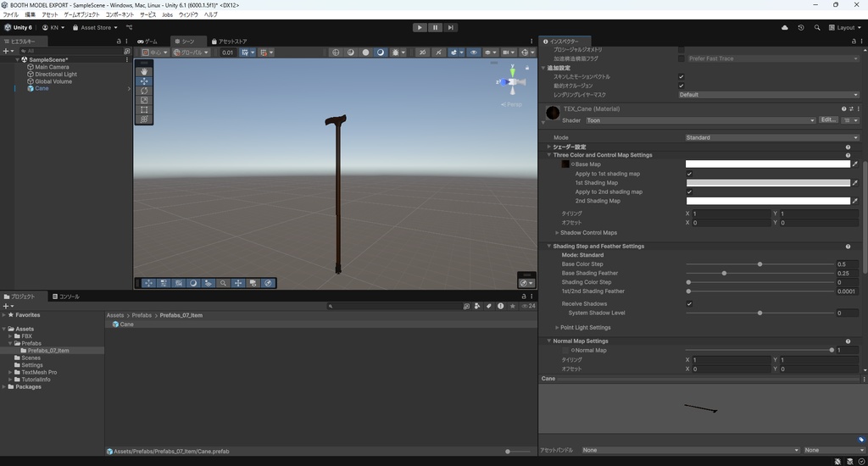The image size is (868, 466).
Task: Select the Rect transform tool
Action: pos(144,109)
